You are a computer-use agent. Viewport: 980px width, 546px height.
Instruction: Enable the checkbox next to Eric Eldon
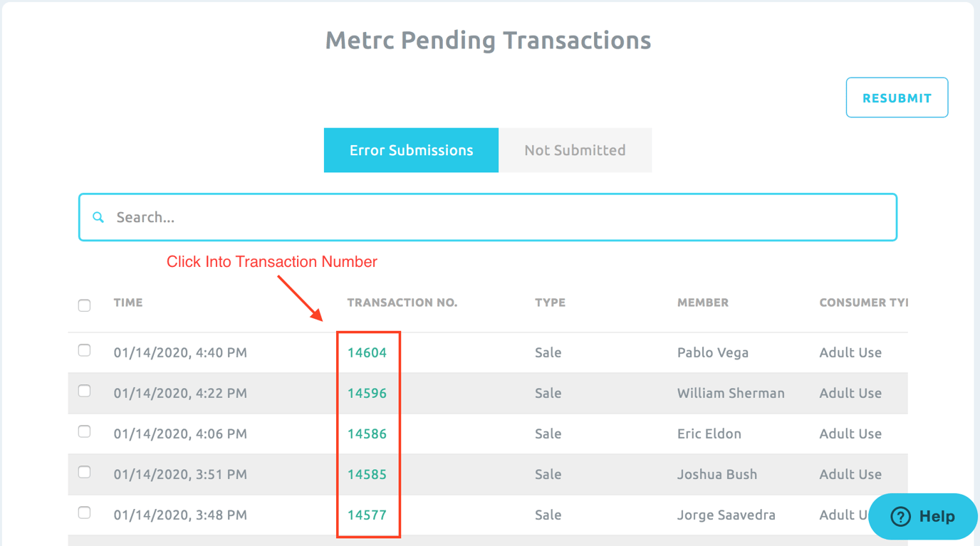[x=84, y=431]
